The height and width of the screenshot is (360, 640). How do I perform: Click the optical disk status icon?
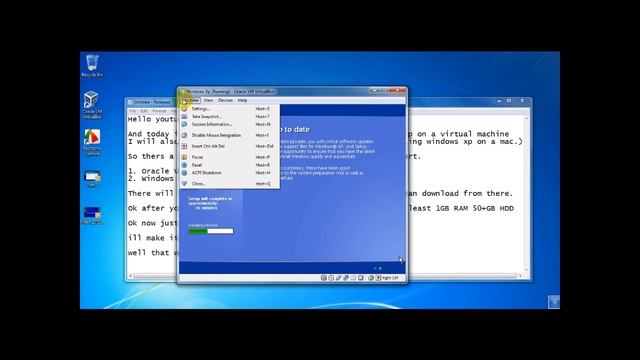(331, 278)
